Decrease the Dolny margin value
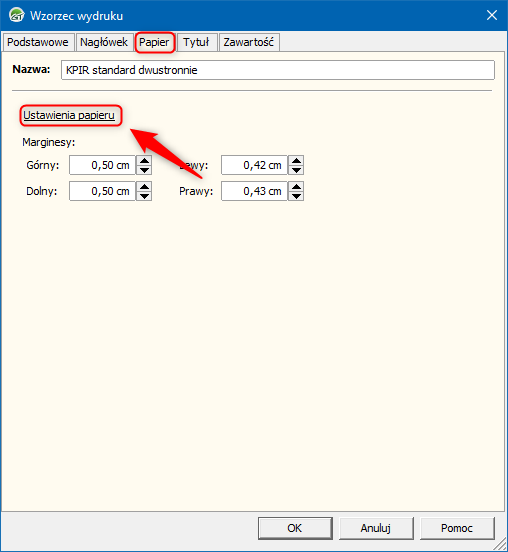 pos(144,196)
